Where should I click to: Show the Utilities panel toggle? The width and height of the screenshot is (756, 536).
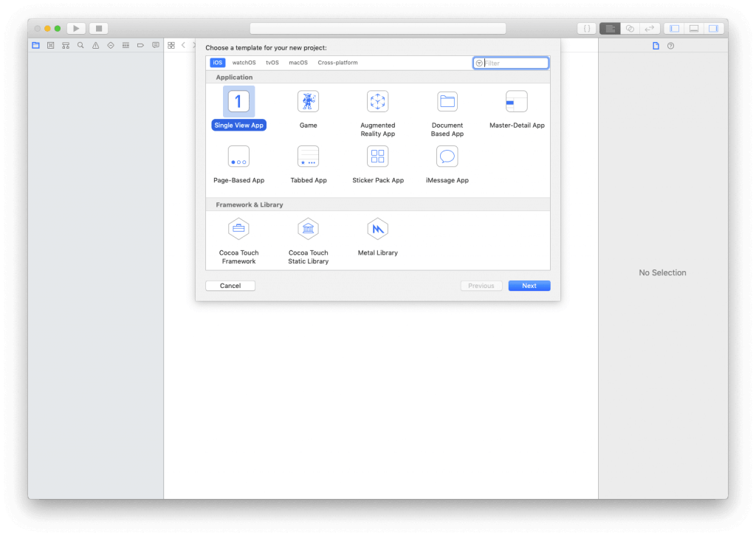pos(714,28)
